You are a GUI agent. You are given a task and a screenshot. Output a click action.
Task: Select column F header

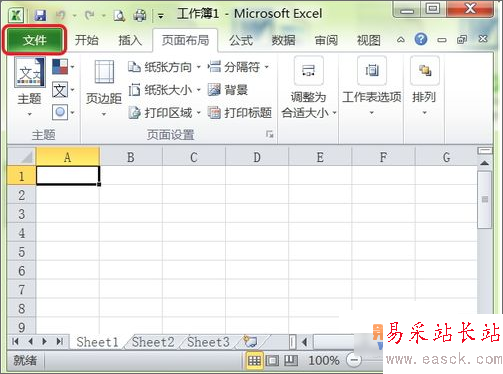tap(383, 157)
